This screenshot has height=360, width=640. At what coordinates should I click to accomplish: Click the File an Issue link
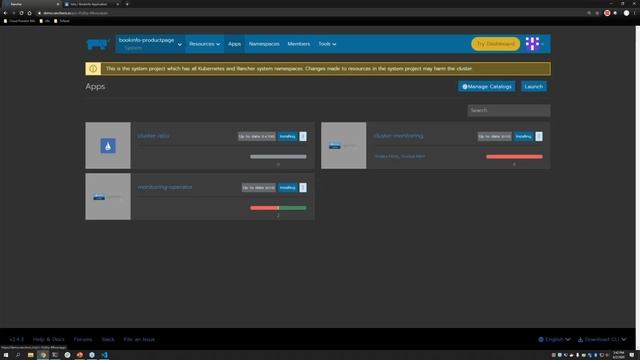coord(139,340)
